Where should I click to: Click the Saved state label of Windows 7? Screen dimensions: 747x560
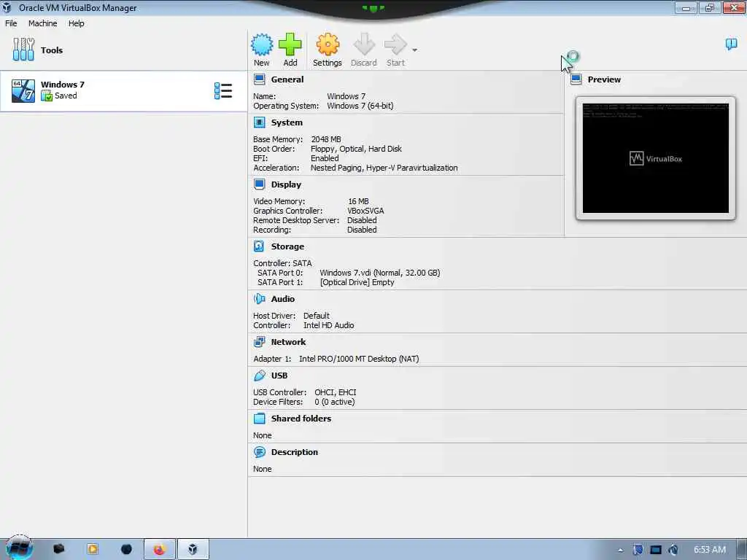pyautogui.click(x=66, y=96)
